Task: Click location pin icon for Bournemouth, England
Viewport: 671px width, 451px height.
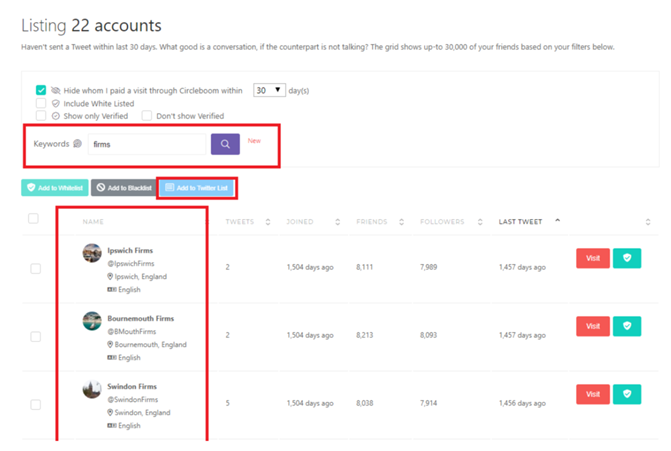Action: click(110, 344)
